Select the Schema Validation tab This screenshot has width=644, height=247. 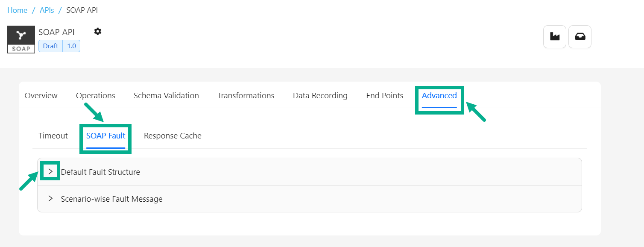tap(166, 96)
